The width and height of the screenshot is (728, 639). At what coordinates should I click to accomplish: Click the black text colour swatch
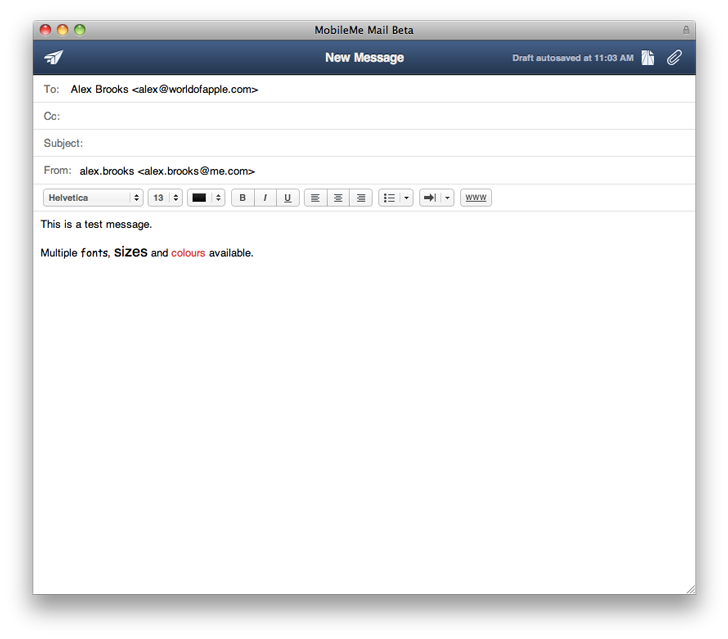pyautogui.click(x=199, y=198)
